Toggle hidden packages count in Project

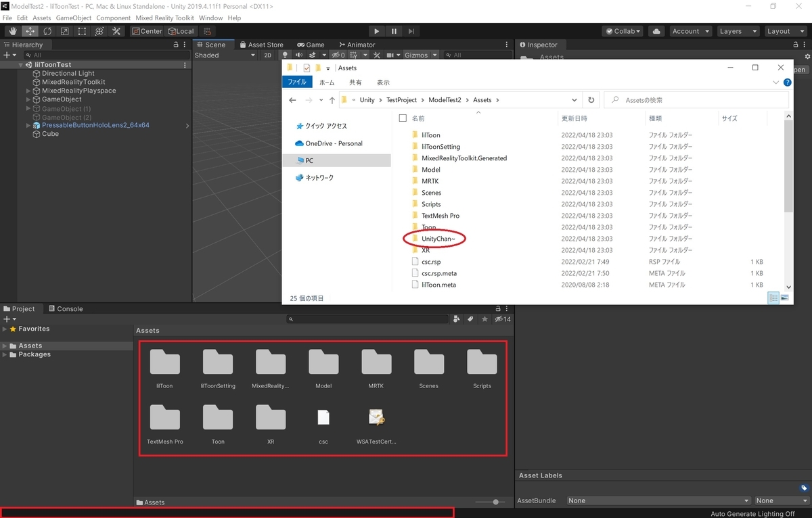503,319
